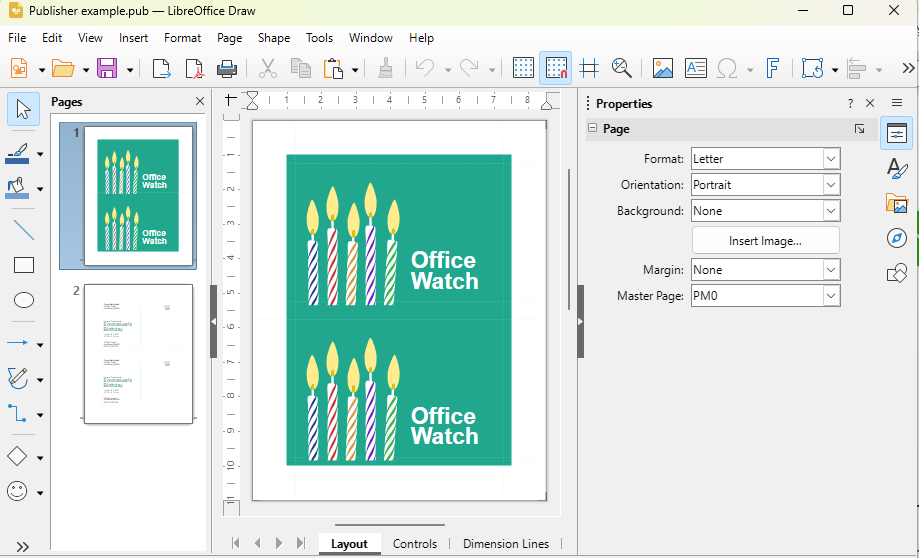Open Fill Color dropdown arrow
Viewport: 919px width, 558px height.
click(40, 189)
